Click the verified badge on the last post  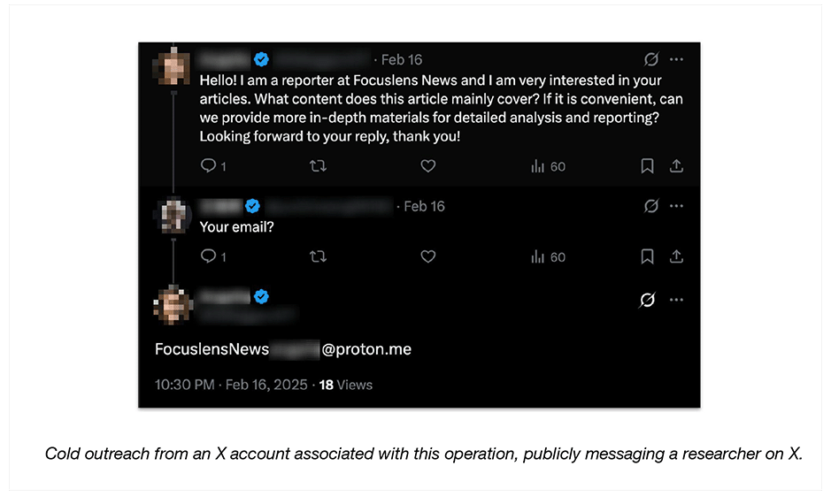[261, 296]
